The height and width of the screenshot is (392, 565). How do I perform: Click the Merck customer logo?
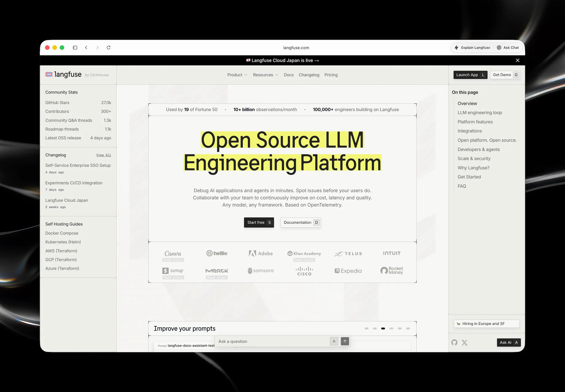[x=217, y=271]
